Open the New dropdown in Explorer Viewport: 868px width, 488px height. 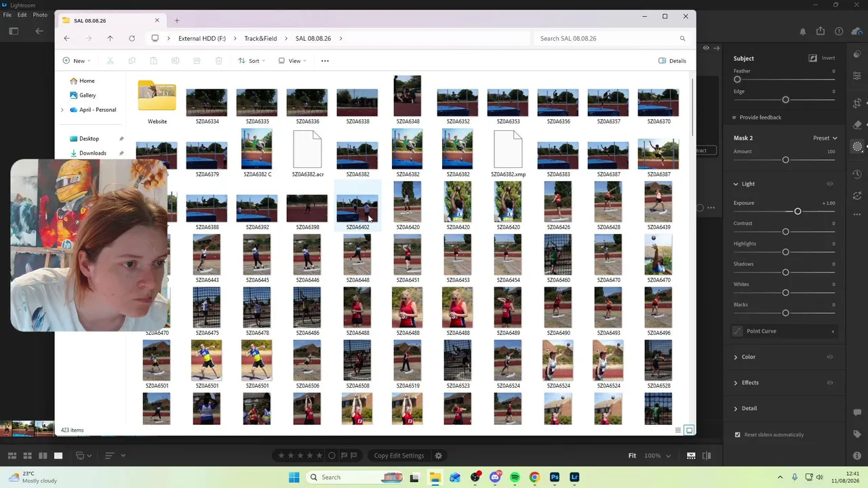tap(77, 61)
